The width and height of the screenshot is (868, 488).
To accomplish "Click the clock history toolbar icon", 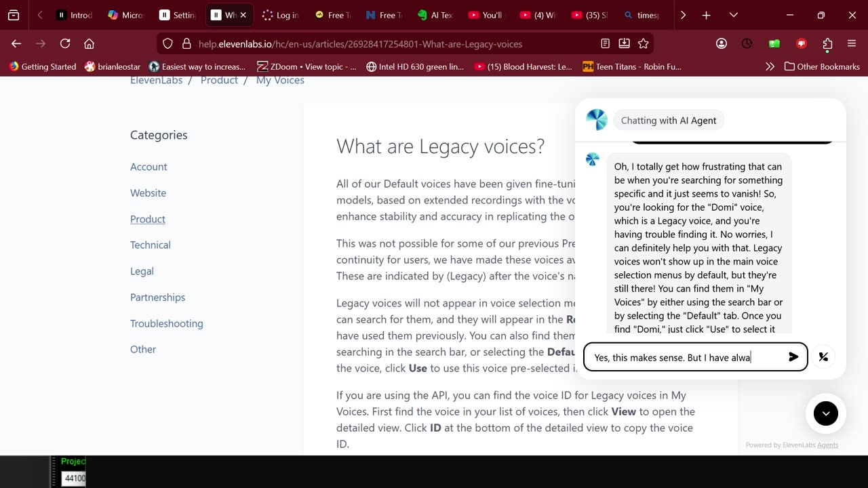I will (747, 43).
